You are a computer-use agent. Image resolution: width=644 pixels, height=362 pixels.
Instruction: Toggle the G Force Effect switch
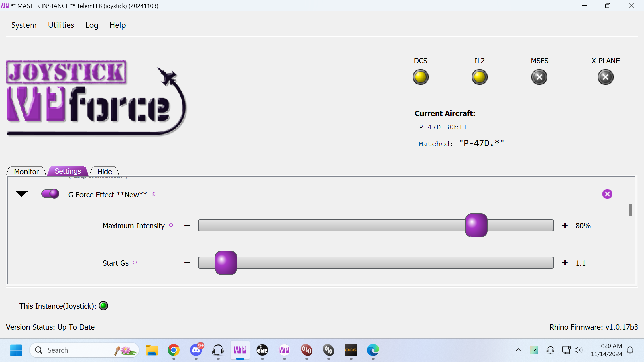pyautogui.click(x=50, y=194)
